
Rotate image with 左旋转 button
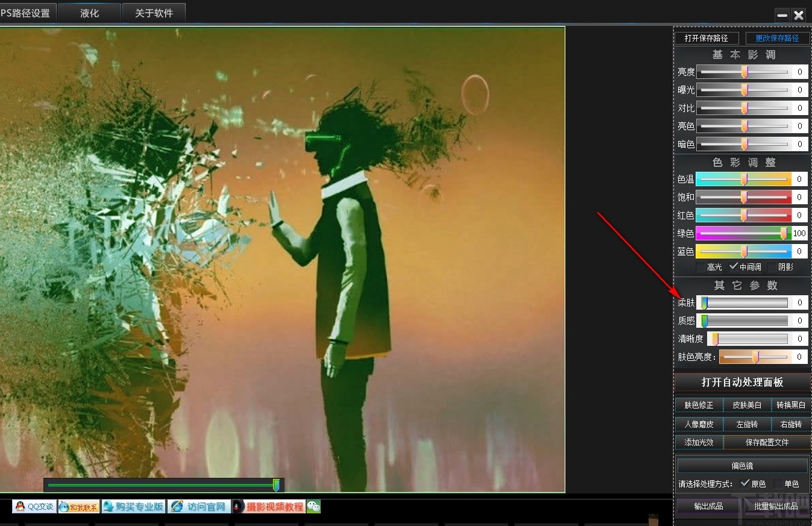tap(747, 424)
